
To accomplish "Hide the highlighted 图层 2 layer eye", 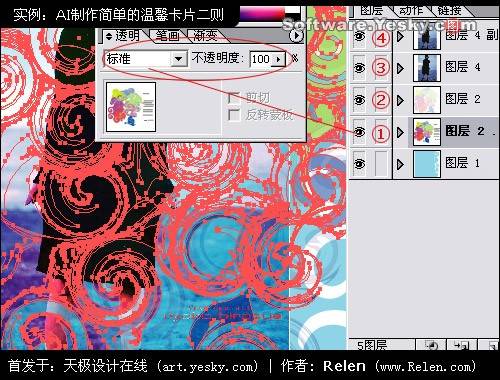I will [359, 132].
